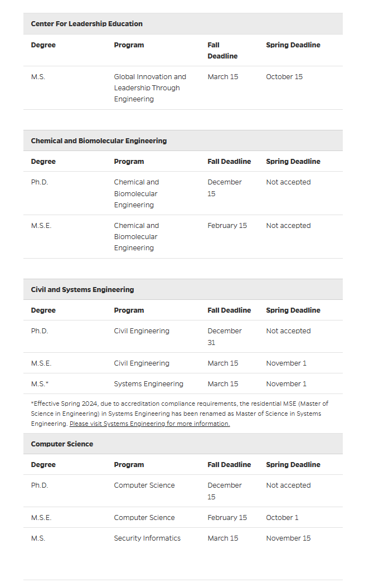Select the Systems Engineering program cell
This screenshot has height=588, width=374.
[x=148, y=384]
